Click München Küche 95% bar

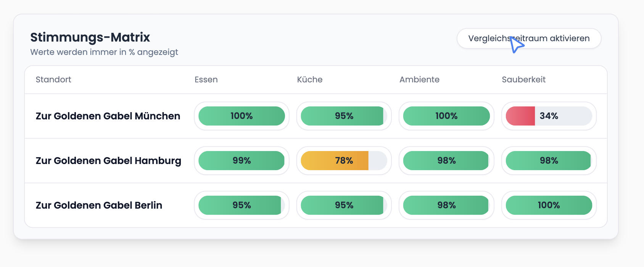[x=344, y=116]
